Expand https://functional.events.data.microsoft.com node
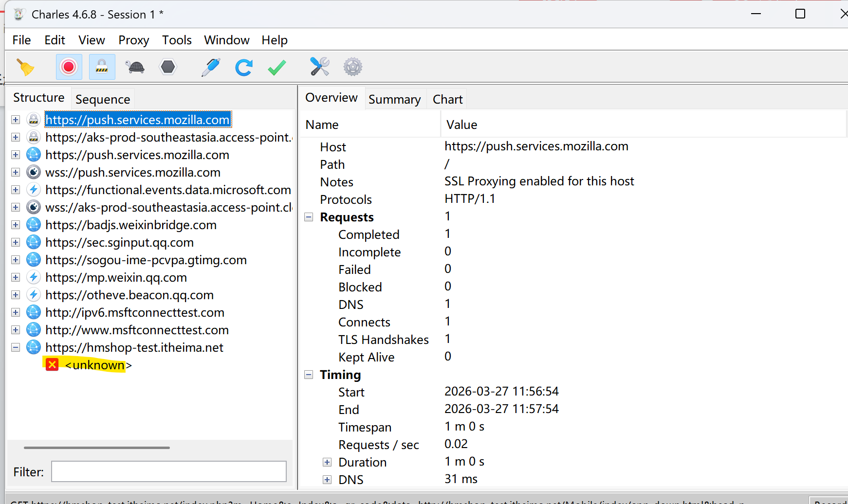The width and height of the screenshot is (848, 504). click(16, 190)
